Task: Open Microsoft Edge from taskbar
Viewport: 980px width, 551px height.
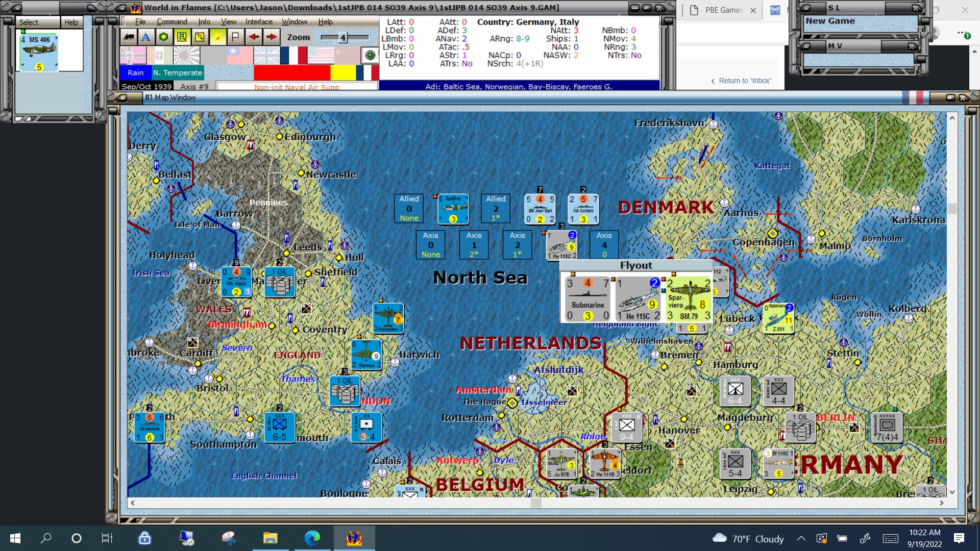Action: coord(312,538)
